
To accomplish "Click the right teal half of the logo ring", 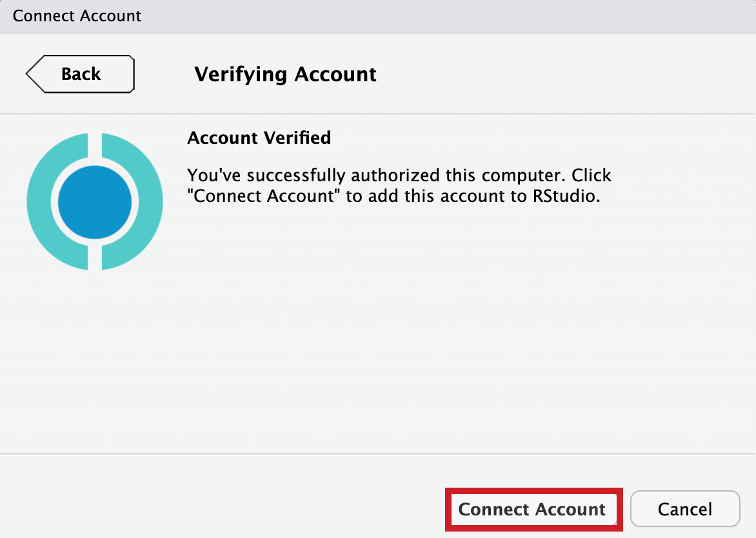I will pos(150,202).
